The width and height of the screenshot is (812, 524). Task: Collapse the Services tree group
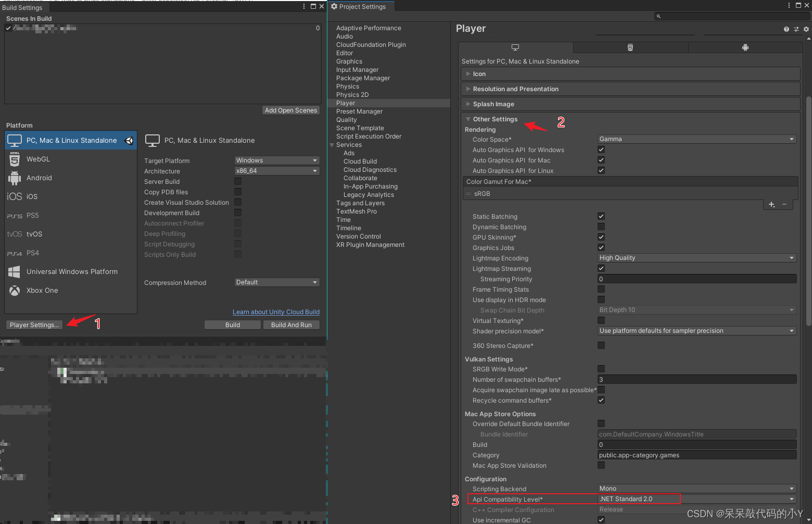(332, 145)
